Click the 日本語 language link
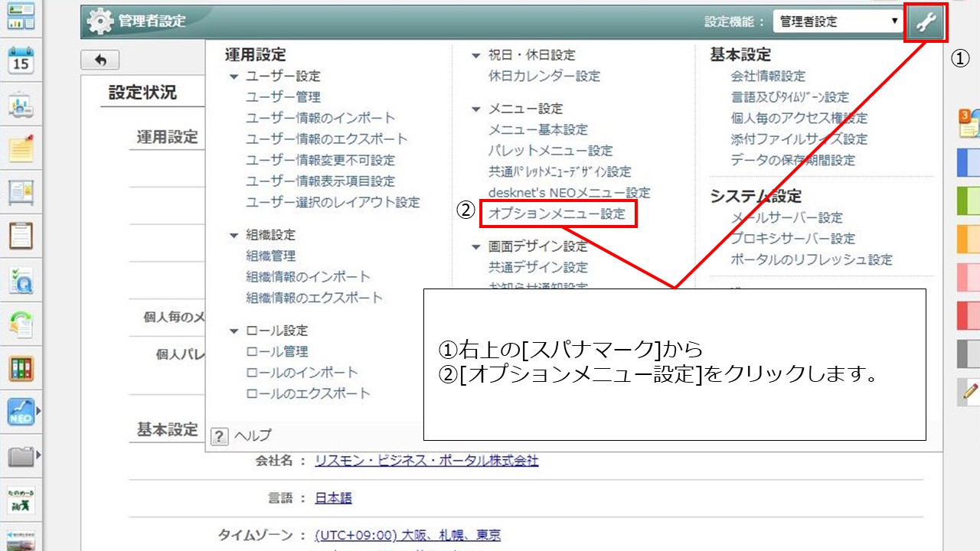The width and height of the screenshot is (980, 551). pos(333,498)
